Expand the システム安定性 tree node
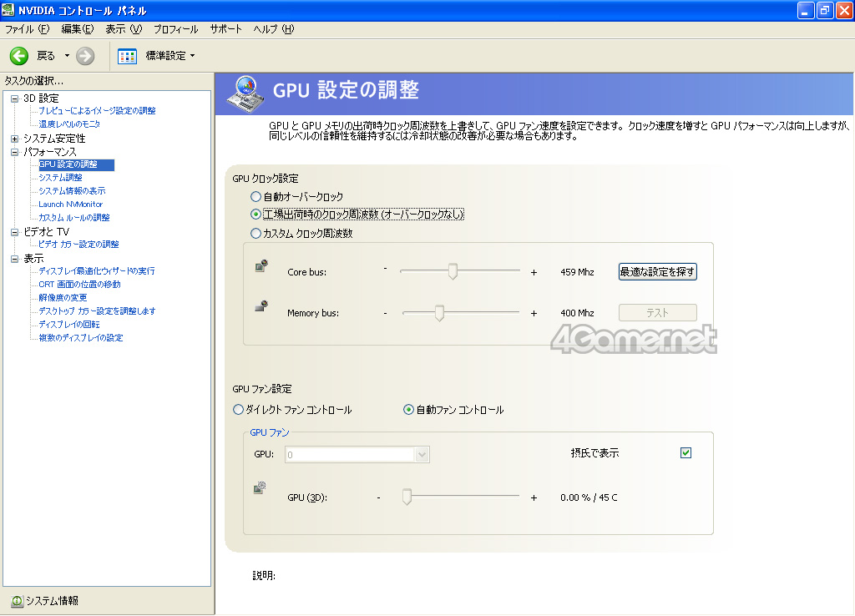The width and height of the screenshot is (855, 616). pyautogui.click(x=15, y=139)
